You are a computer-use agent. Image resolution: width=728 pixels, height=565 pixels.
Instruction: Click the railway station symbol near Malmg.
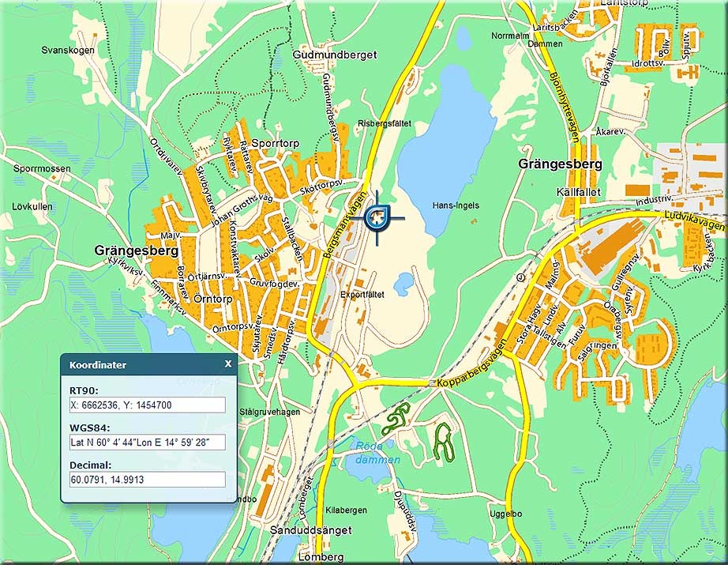pyautogui.click(x=520, y=277)
